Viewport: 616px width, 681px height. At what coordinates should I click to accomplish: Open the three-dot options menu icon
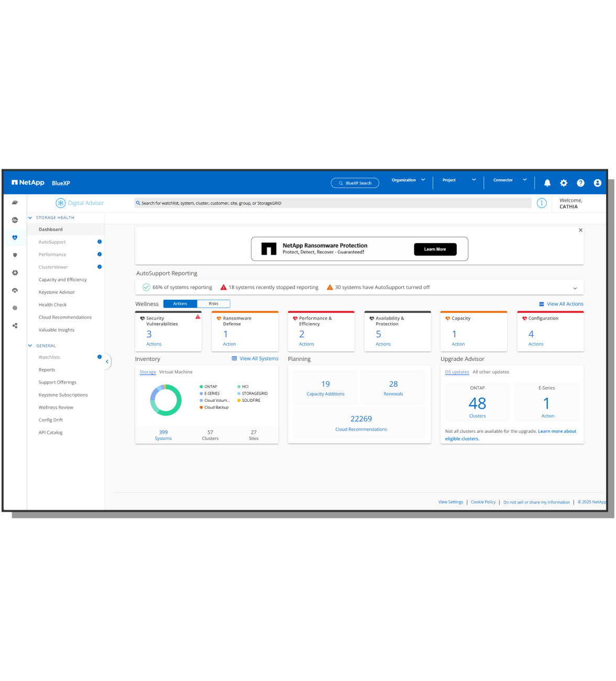542,203
